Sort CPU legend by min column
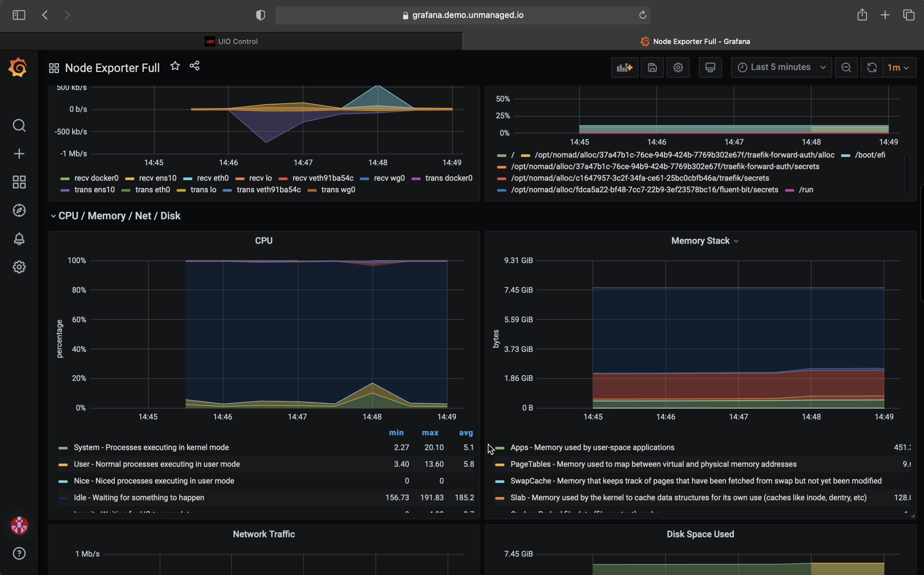This screenshot has width=924, height=575. point(396,433)
